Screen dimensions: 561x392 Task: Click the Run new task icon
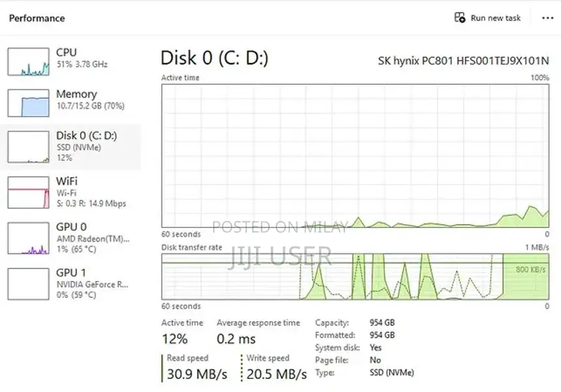pyautogui.click(x=459, y=18)
